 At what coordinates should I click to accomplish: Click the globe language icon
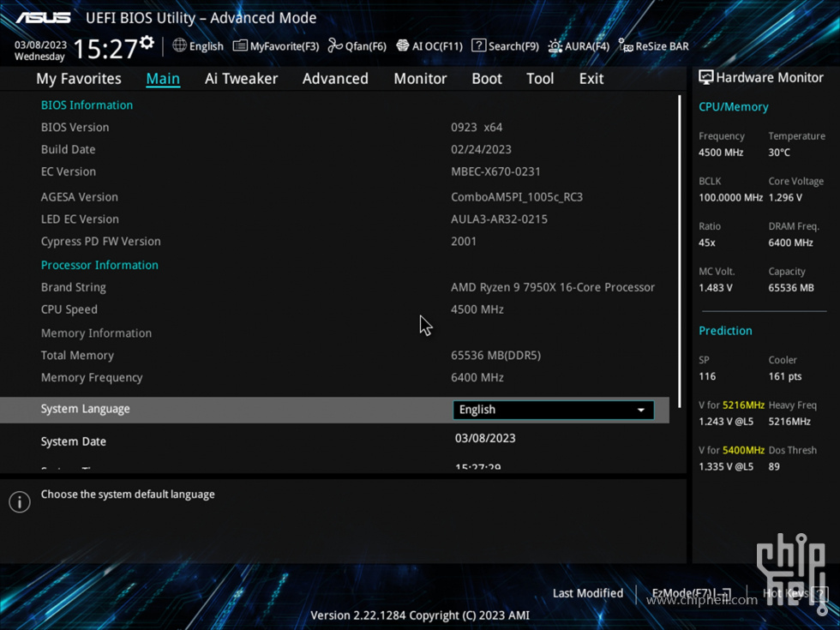click(x=179, y=45)
